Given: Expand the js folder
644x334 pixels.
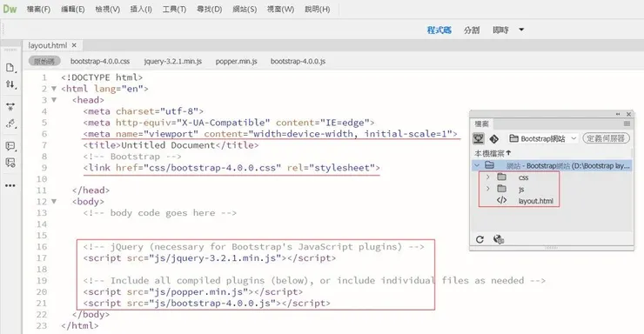Looking at the screenshot, I should [487, 189].
